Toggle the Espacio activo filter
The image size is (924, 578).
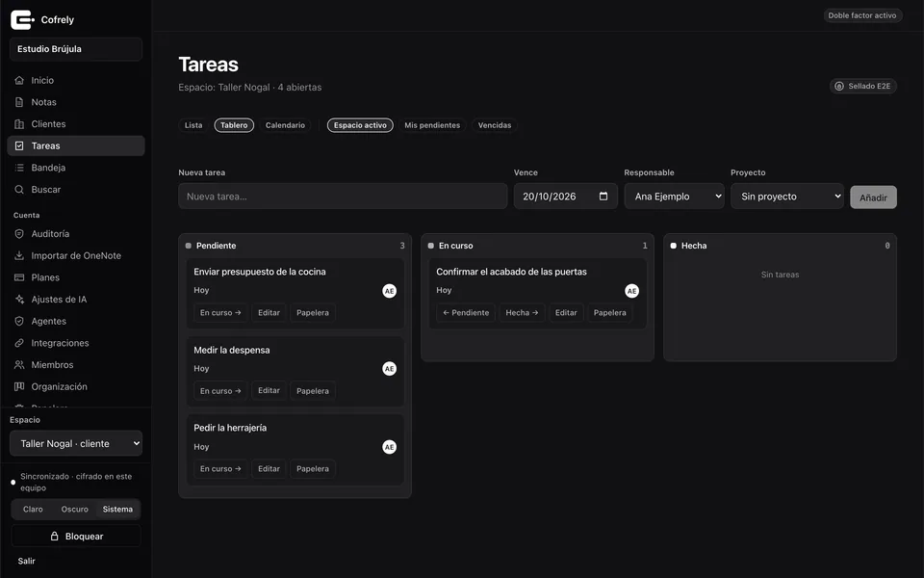pos(360,125)
